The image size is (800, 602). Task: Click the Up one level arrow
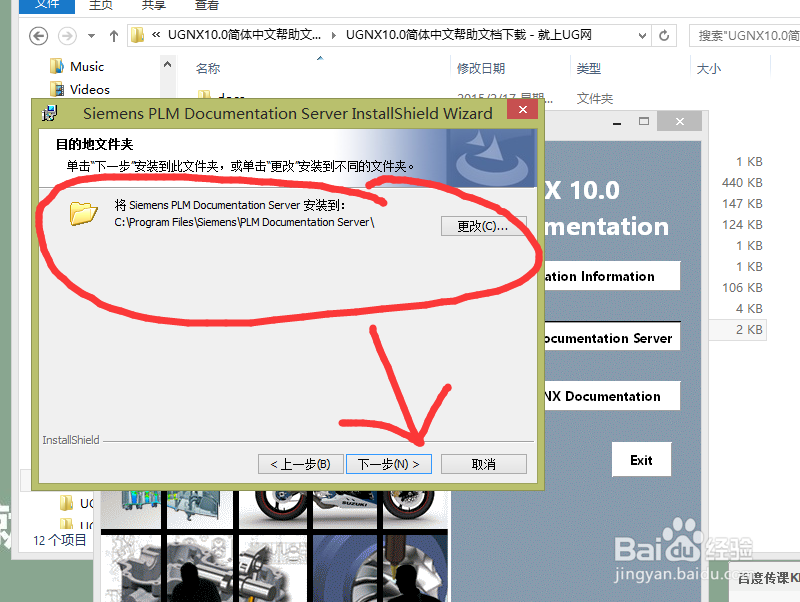pyautogui.click(x=114, y=36)
